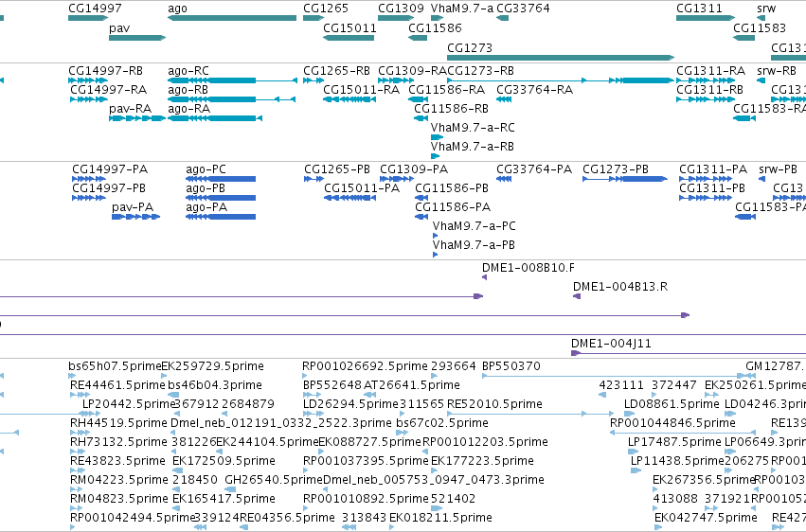Select the VhaM9.7-a-RC transcript glyph
806x532 pixels.
[x=437, y=137]
